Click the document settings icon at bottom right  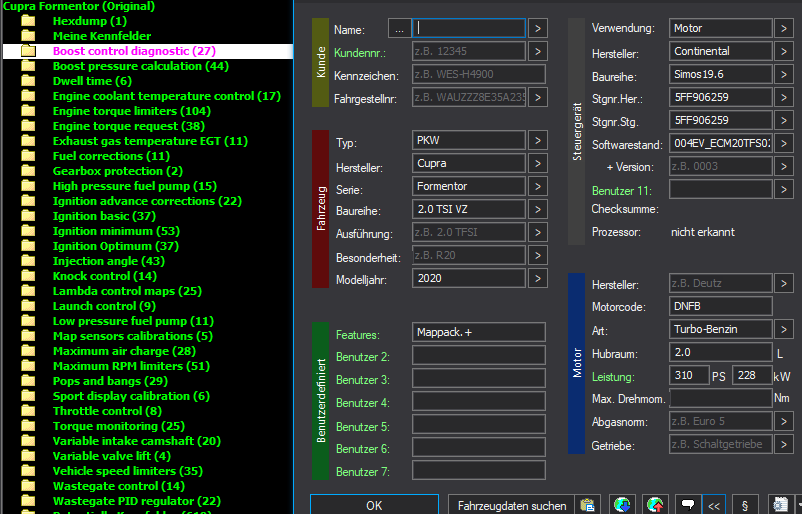click(781, 505)
